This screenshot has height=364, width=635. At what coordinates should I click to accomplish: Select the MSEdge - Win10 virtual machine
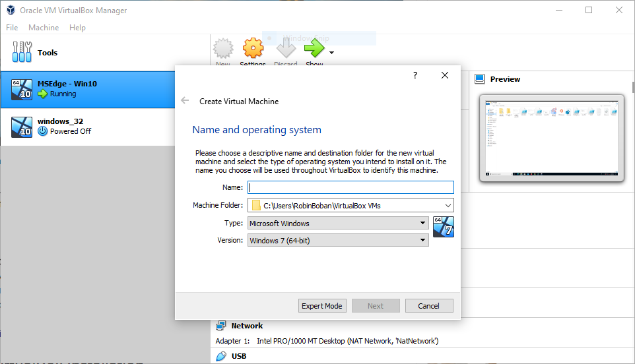pyautogui.click(x=88, y=90)
